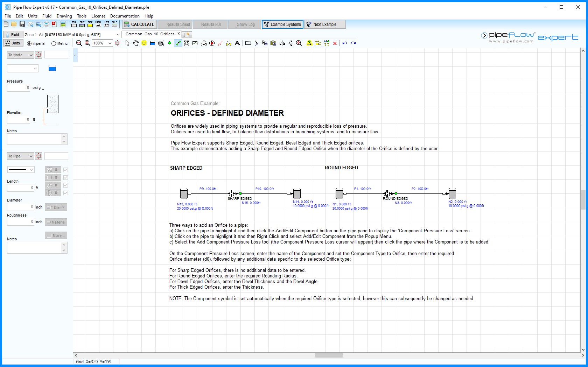Click the yellow move arrows tool
The height and width of the screenshot is (367, 588).
144,43
